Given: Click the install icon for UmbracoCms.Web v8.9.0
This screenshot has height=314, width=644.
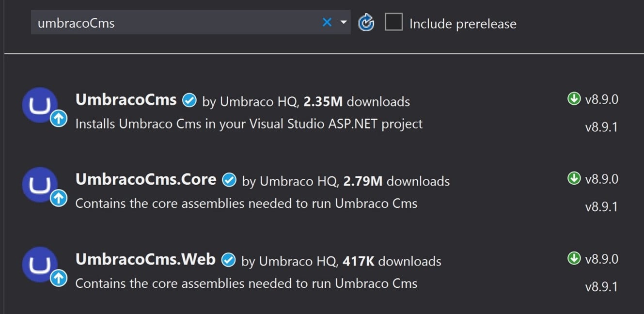Looking at the screenshot, I should (x=574, y=258).
